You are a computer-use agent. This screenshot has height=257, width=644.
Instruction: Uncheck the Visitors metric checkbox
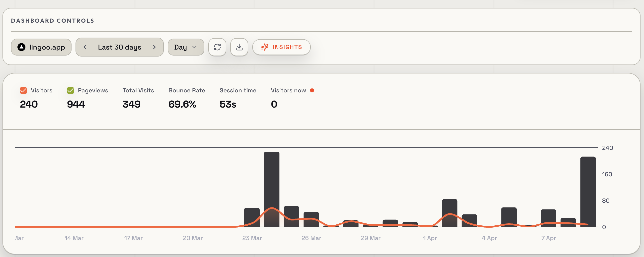click(x=23, y=90)
